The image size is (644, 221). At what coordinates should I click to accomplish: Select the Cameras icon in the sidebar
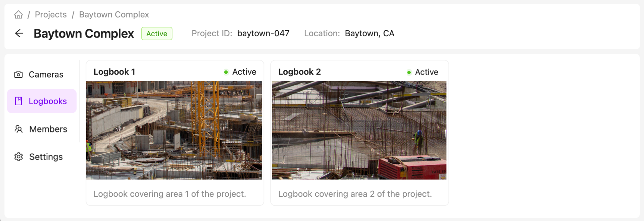click(x=19, y=74)
